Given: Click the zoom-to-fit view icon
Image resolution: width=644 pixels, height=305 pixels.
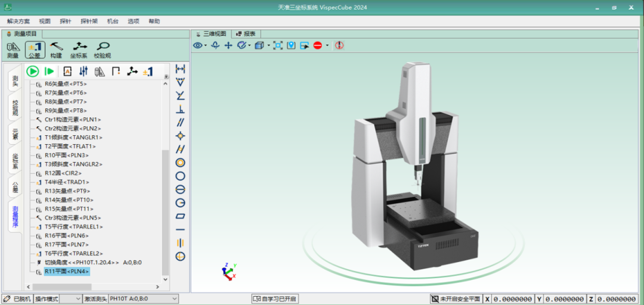Looking at the screenshot, I should [x=277, y=45].
